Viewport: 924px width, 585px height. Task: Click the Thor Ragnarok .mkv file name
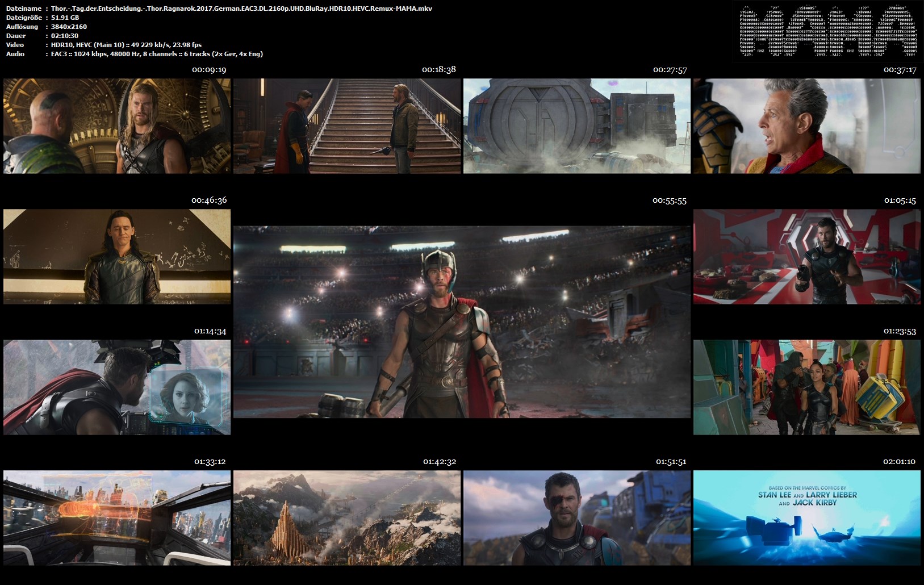(x=241, y=9)
